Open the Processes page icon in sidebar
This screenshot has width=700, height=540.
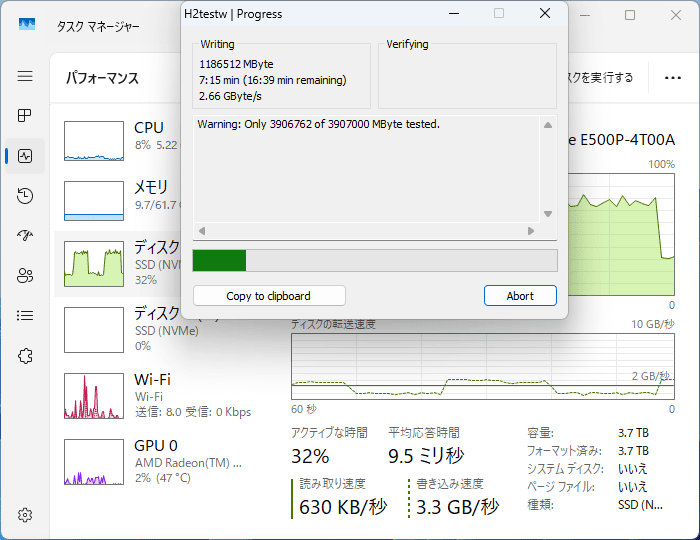(x=25, y=116)
